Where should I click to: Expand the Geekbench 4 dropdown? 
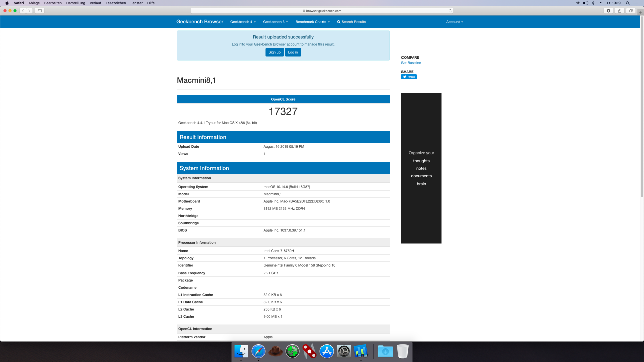coord(243,22)
